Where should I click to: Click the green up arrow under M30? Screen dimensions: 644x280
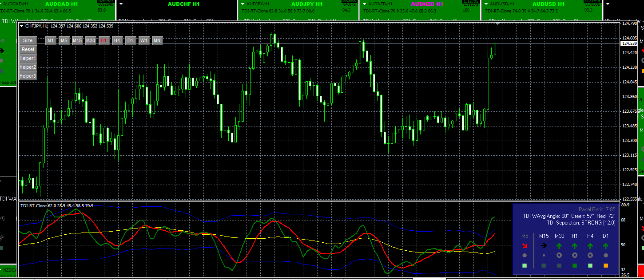click(x=559, y=245)
